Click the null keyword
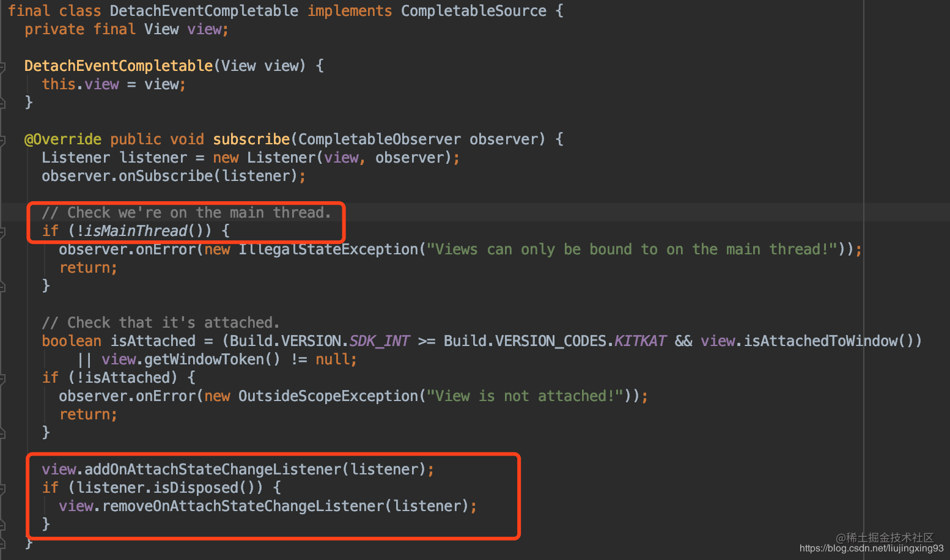This screenshot has width=950, height=560. (x=332, y=359)
